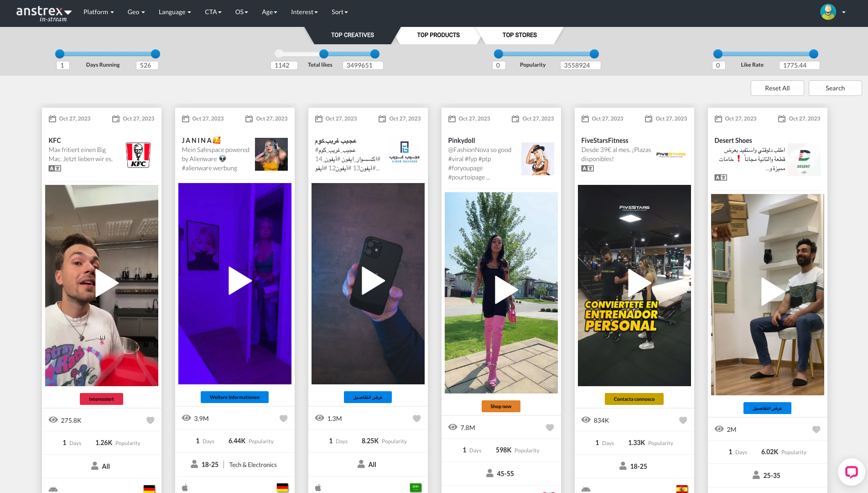Favorite the Desert Shoes ad with heart

click(x=816, y=430)
